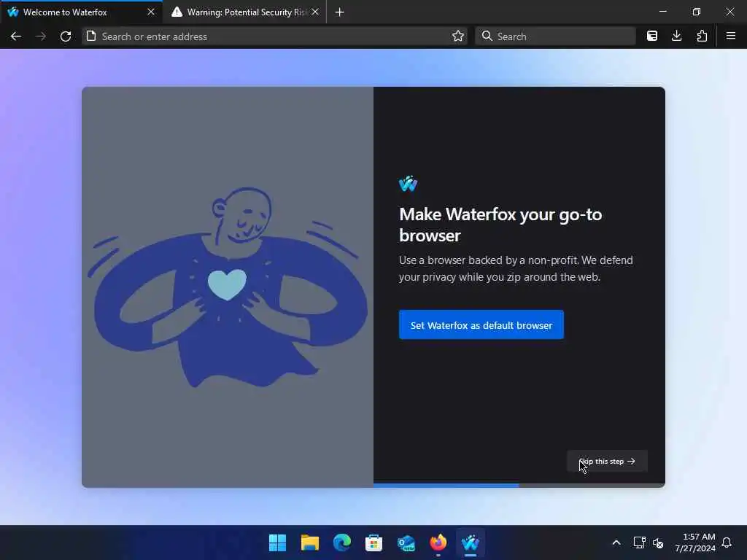Viewport: 747px width, 560px height.
Task: Click the Search box in toolbar
Action: [x=555, y=36]
